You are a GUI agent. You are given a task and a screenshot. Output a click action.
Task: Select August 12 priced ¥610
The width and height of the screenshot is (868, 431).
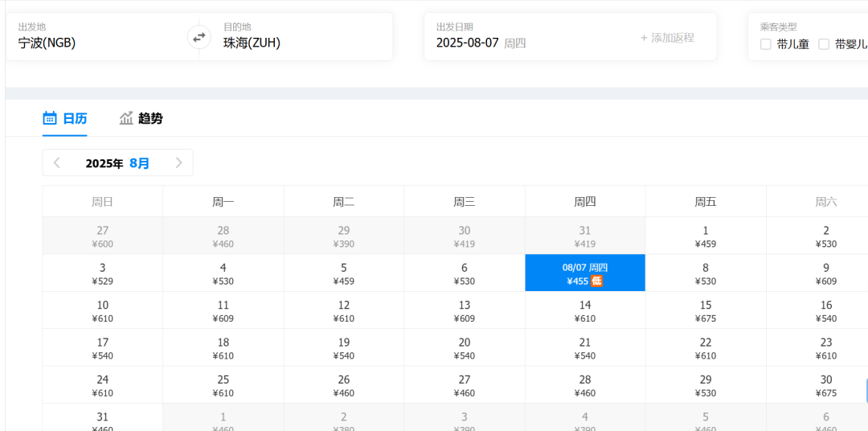coord(344,310)
